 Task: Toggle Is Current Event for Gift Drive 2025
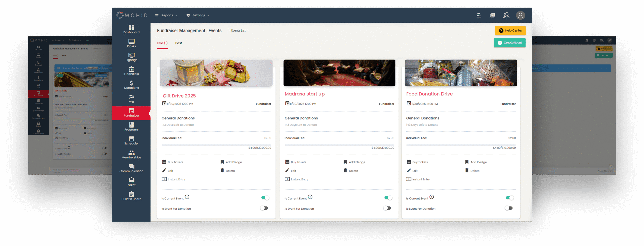(265, 198)
